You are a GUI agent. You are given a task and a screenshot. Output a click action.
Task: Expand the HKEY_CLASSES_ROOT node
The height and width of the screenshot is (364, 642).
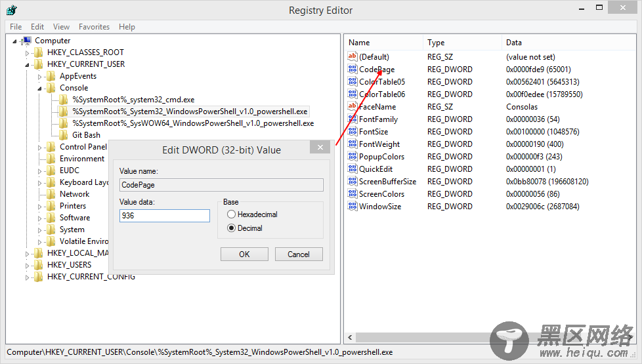(x=27, y=53)
